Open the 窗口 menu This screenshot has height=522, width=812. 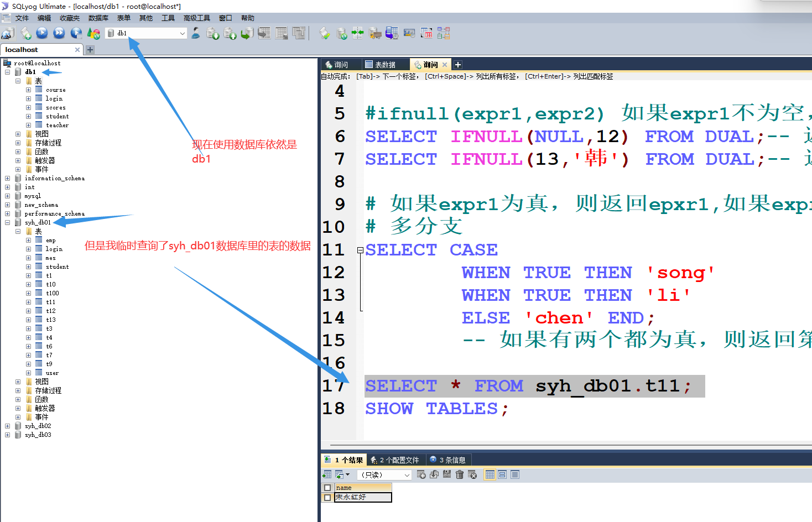click(225, 18)
